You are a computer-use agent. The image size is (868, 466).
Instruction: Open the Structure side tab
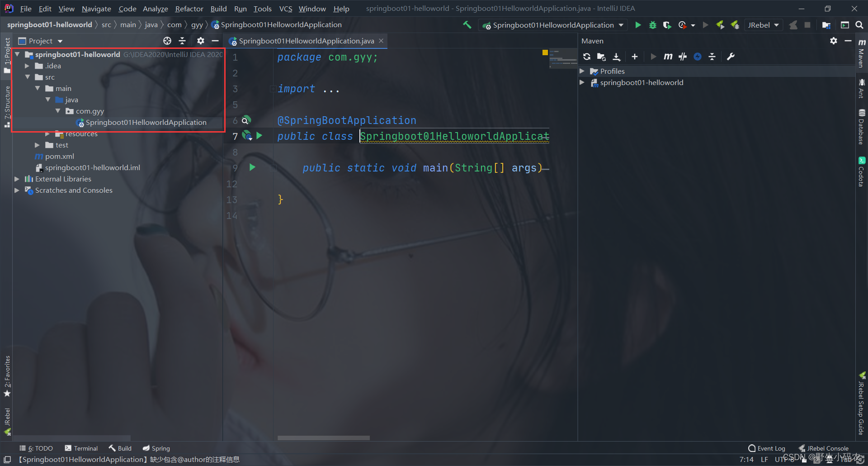pyautogui.click(x=7, y=107)
